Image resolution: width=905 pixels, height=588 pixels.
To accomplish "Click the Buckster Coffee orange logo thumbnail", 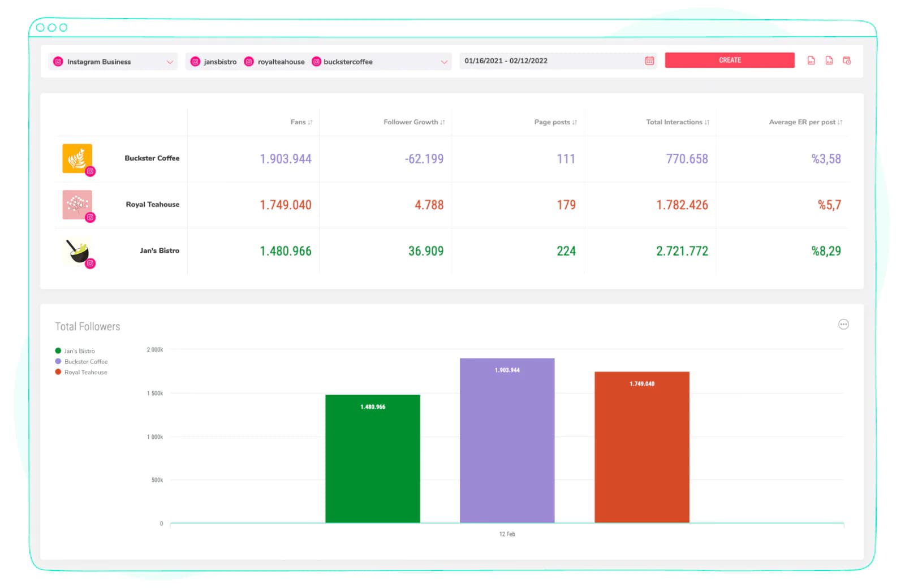I will pyautogui.click(x=77, y=158).
